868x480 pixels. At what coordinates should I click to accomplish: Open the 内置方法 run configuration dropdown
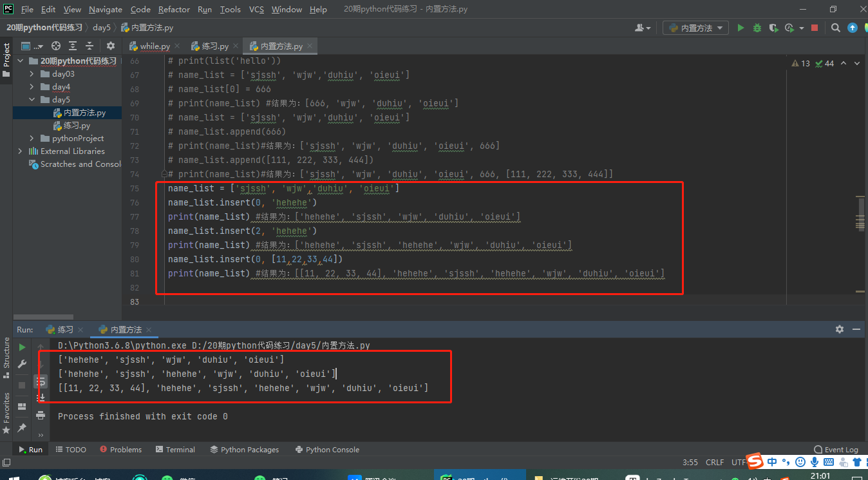point(697,28)
